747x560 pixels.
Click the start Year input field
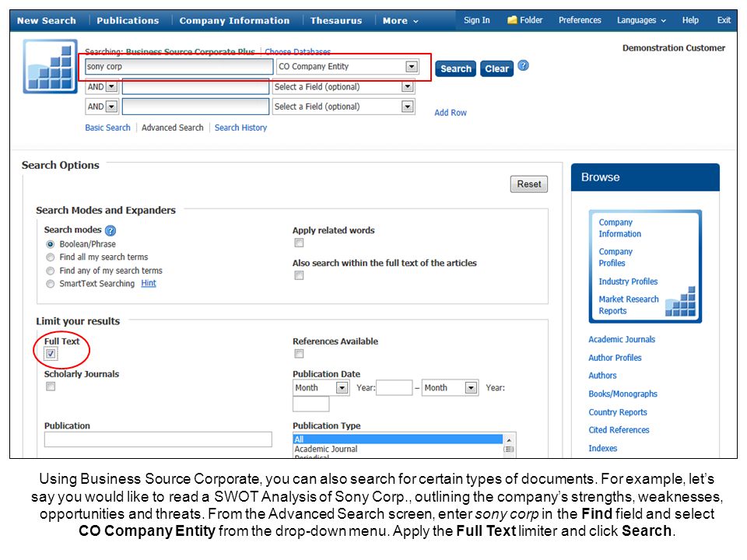click(x=394, y=387)
